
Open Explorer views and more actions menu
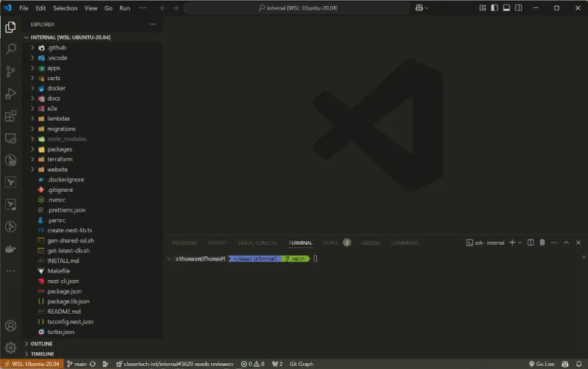[x=152, y=24]
